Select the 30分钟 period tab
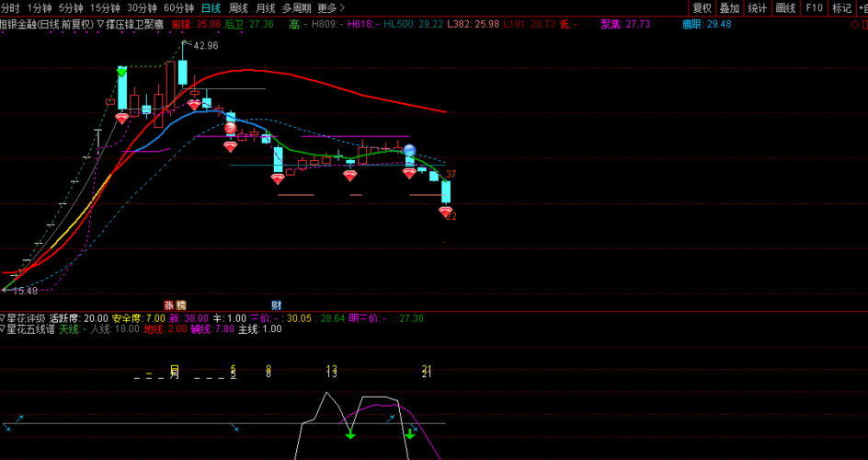The height and width of the screenshot is (460, 868). [x=142, y=8]
